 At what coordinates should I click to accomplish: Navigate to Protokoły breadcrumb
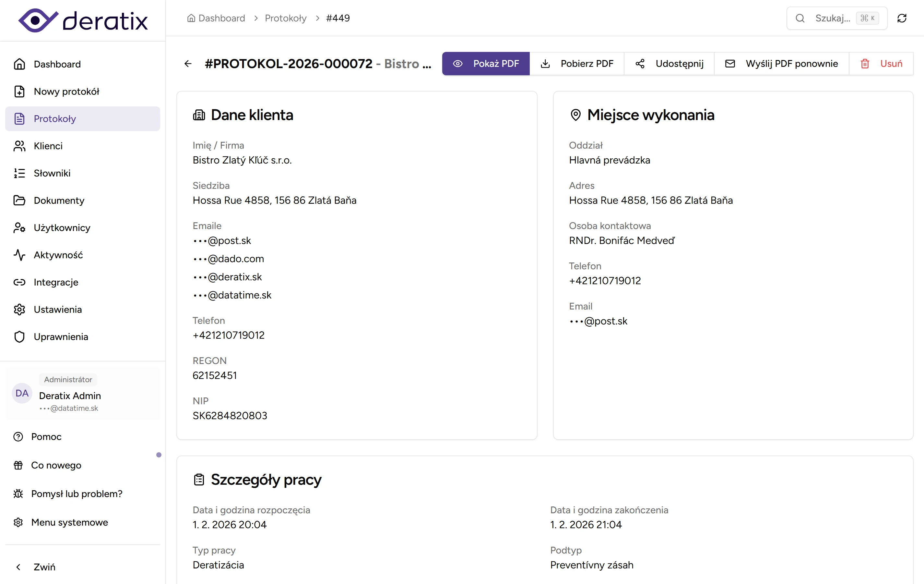286,18
